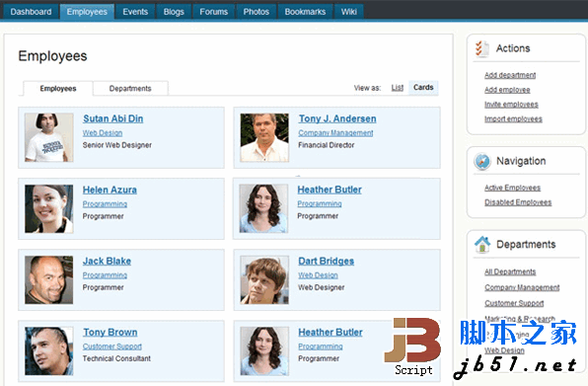Go to the Events tab
588x386 pixels.
click(135, 12)
